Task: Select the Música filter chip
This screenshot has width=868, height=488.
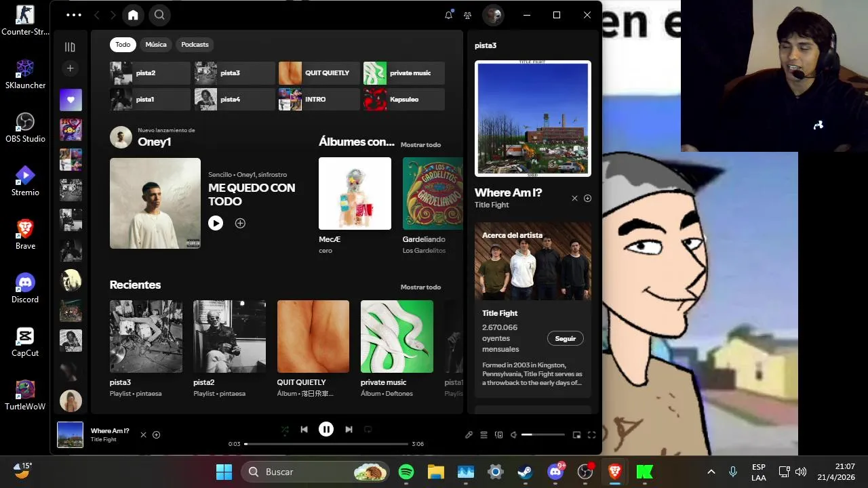Action: pyautogui.click(x=155, y=45)
